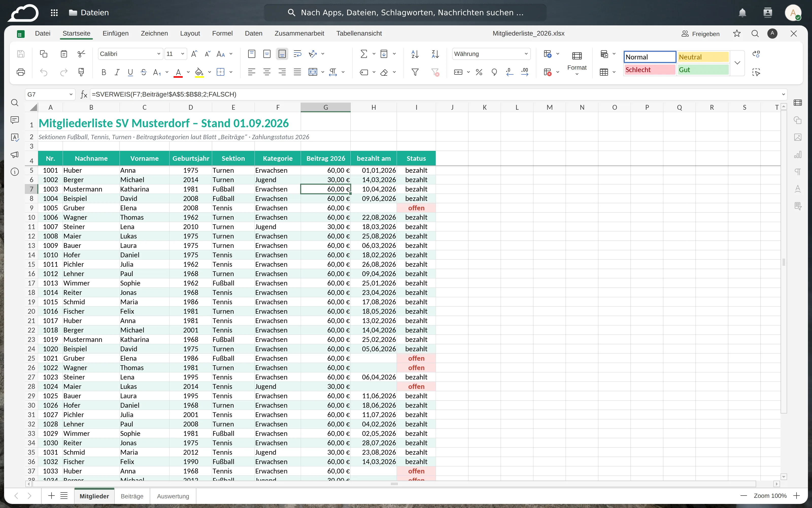Open the font size 11 dropdown
This screenshot has width=812, height=508.
pos(182,54)
